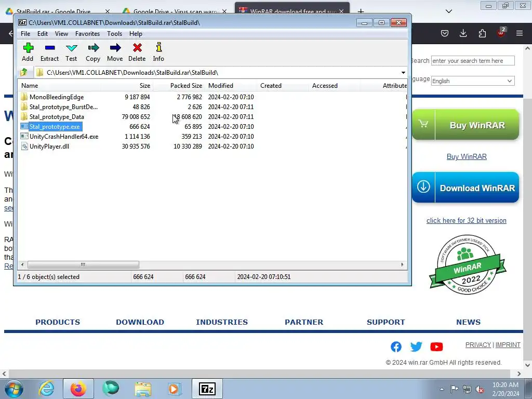Switch to the Virus scan warning tab
532x399 pixels.
pos(176,11)
